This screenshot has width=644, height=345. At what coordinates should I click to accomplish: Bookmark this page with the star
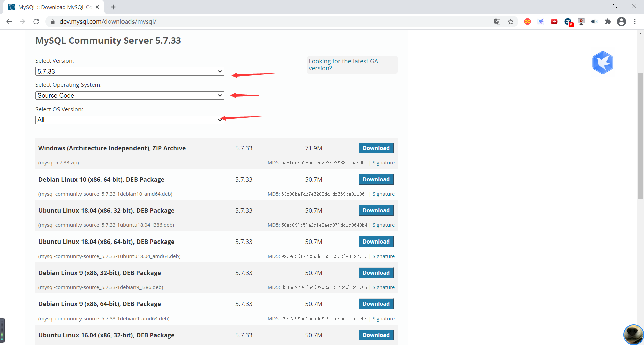tap(511, 22)
